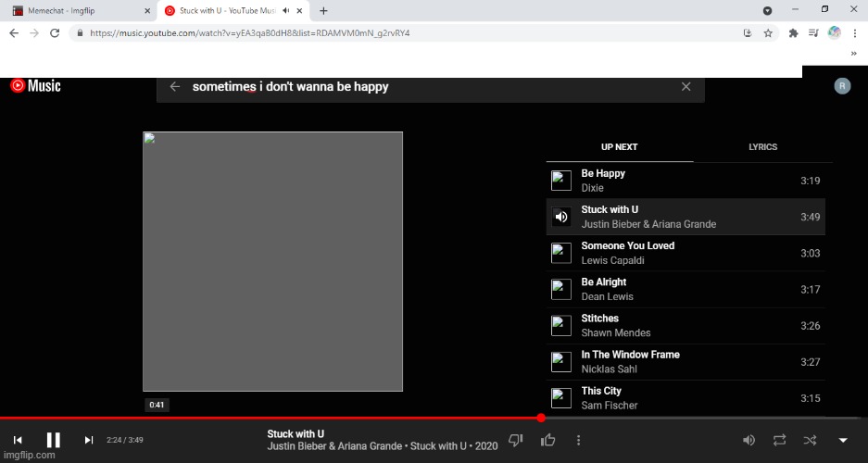Click the browser back button
Image resolution: width=868 pixels, height=463 pixels.
point(14,33)
